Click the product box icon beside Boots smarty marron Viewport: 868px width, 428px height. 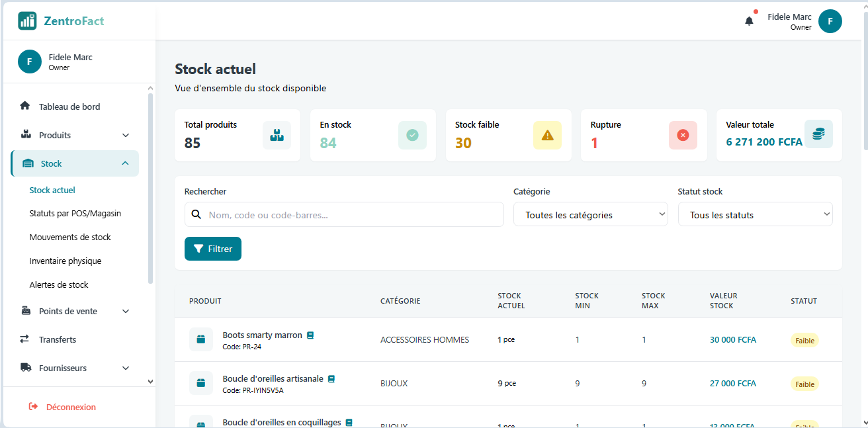[200, 339]
